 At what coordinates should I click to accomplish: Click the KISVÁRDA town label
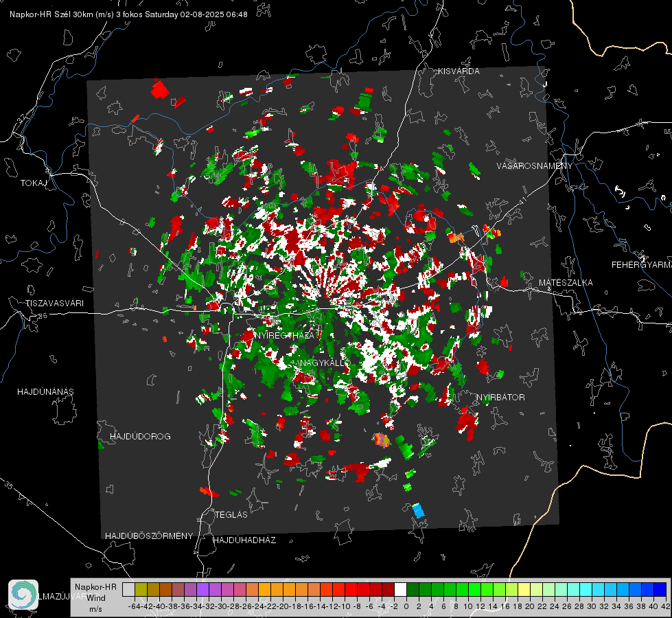point(459,71)
